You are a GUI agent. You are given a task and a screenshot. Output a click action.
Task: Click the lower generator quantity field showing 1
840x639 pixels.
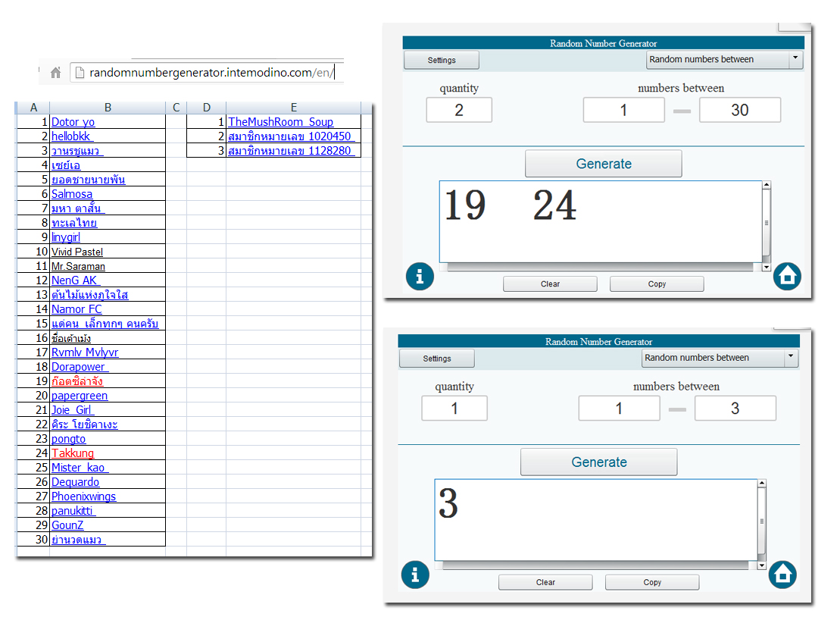454,409
